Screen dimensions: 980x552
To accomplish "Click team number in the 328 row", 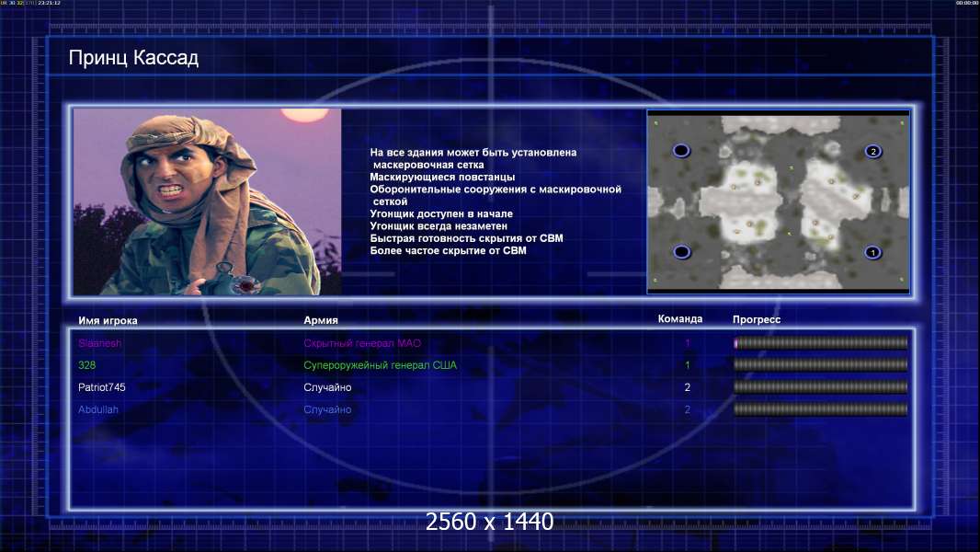I will [x=688, y=365].
